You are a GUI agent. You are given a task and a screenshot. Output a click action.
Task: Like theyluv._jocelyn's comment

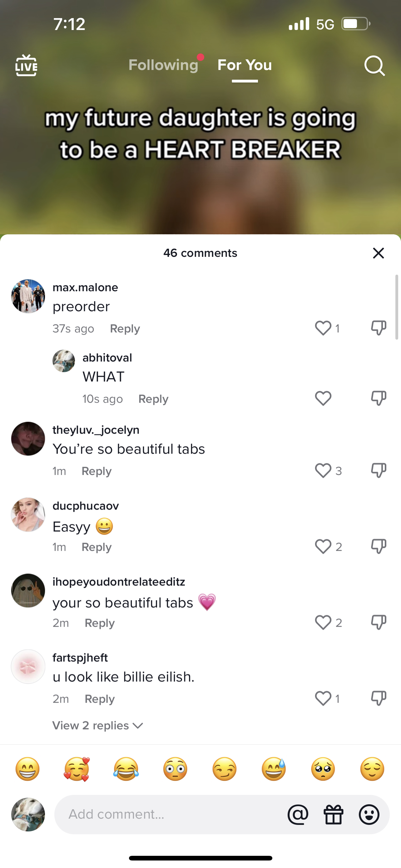[x=323, y=470]
